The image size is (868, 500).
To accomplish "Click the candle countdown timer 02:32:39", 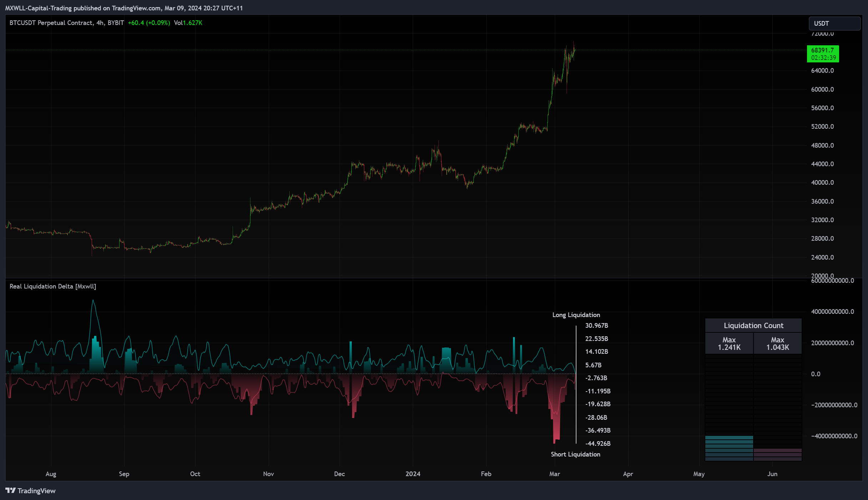I will pyautogui.click(x=823, y=58).
